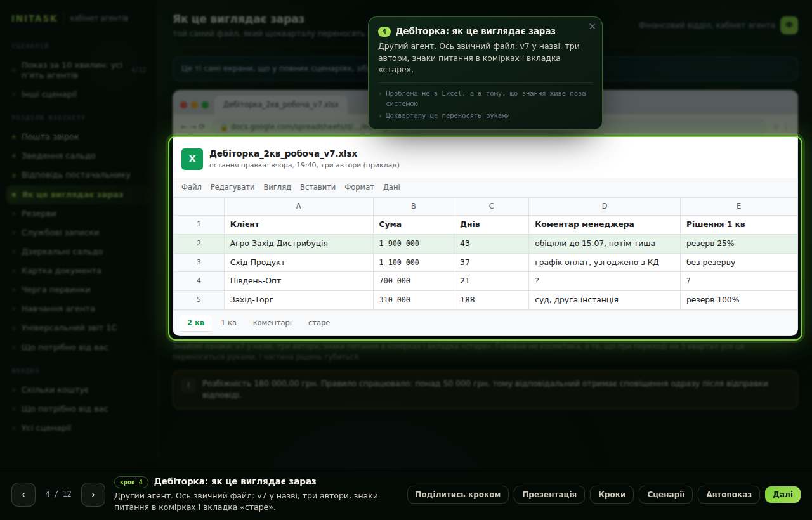Click the 700 000 amount cell
812x520 pixels.
[x=414, y=281]
